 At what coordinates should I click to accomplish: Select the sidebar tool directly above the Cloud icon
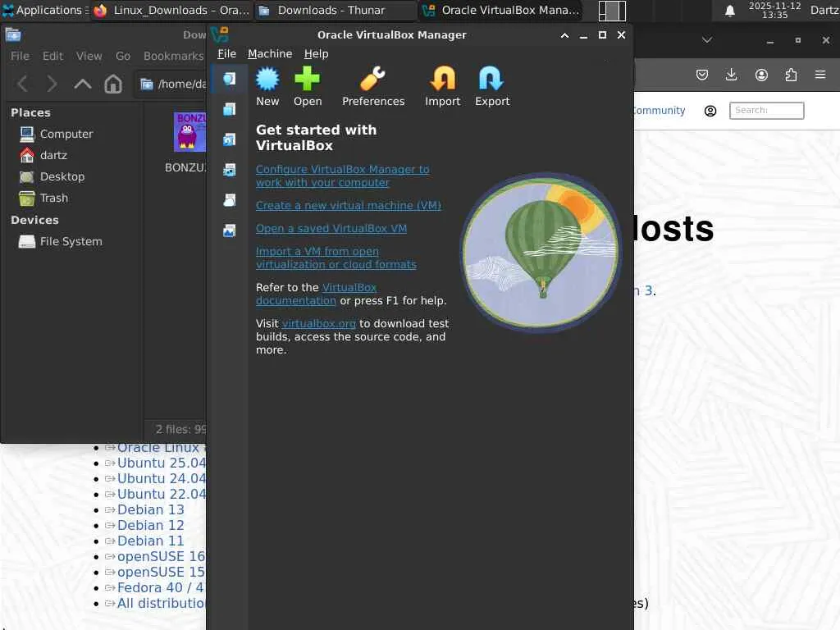click(x=230, y=170)
